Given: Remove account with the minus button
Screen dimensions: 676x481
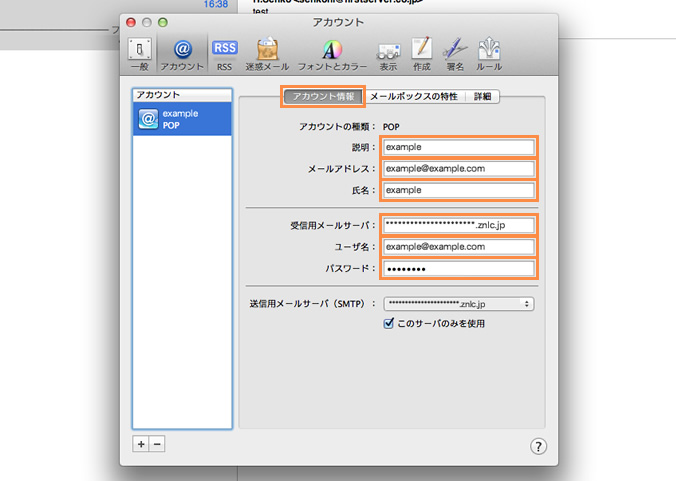Looking at the screenshot, I should point(157,444).
